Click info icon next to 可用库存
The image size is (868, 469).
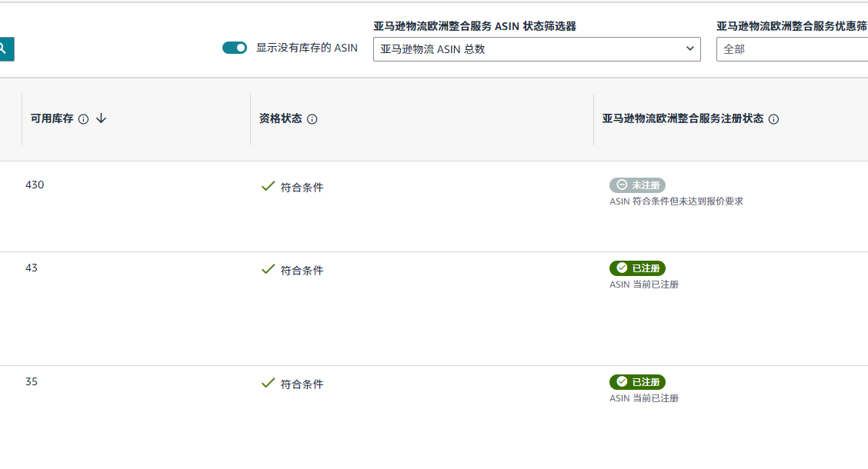(x=84, y=119)
